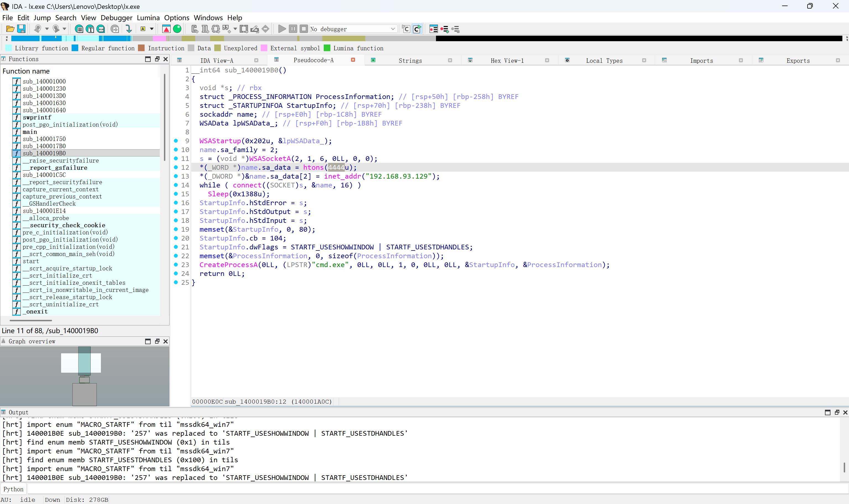Close the Pseudocode-A tab
Image resolution: width=849 pixels, height=504 pixels.
point(353,60)
